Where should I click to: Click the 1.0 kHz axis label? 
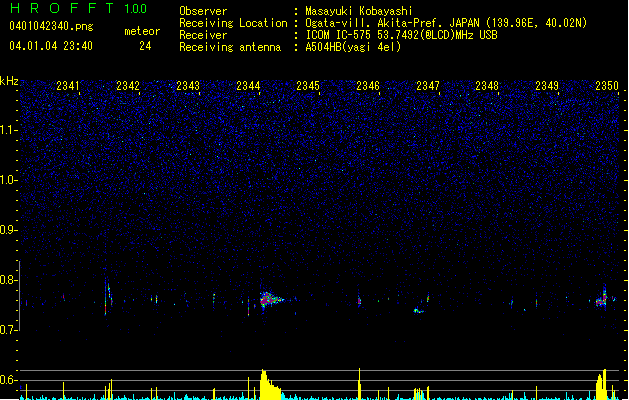coord(8,180)
